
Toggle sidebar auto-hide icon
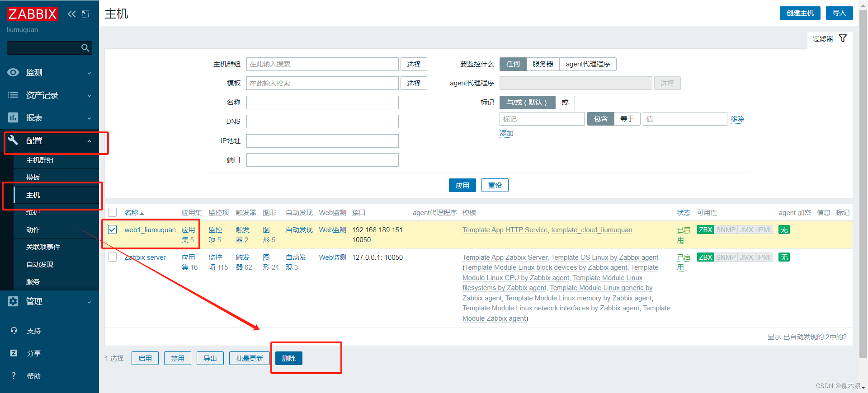click(x=85, y=14)
